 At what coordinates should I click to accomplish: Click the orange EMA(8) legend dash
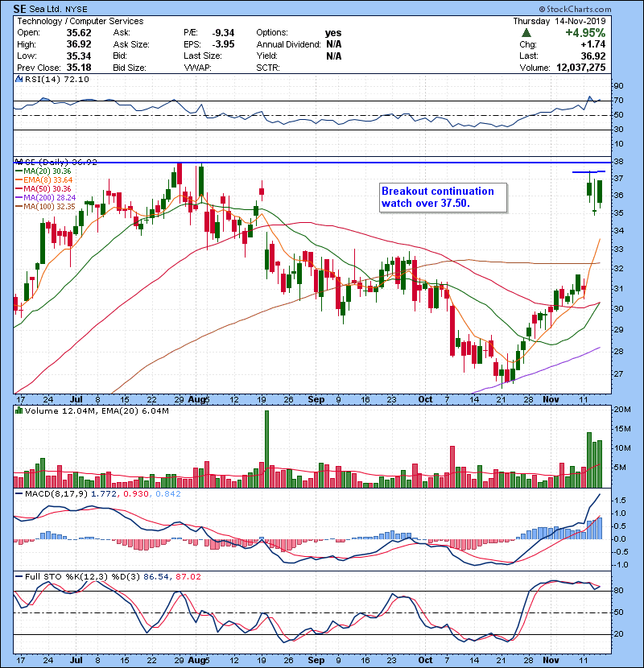pyautogui.click(x=19, y=180)
